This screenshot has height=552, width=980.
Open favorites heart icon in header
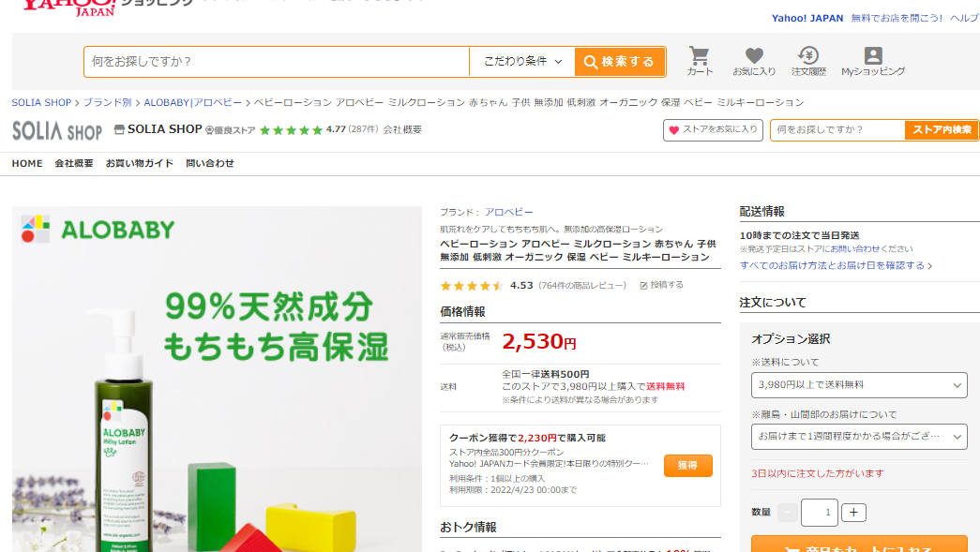754,61
